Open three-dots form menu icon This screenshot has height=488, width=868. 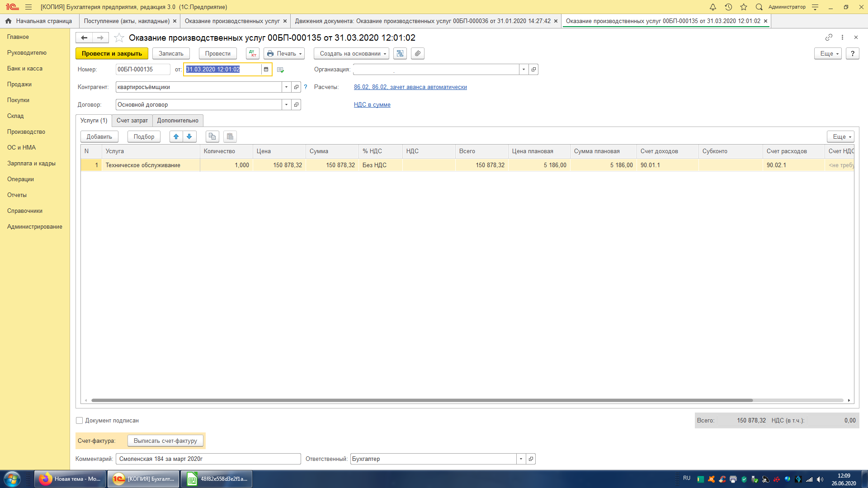(842, 37)
